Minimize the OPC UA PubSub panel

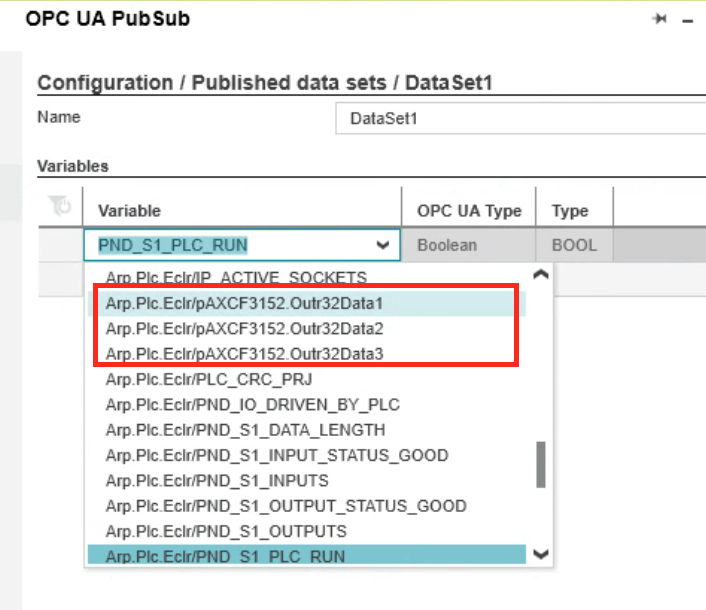(x=688, y=21)
